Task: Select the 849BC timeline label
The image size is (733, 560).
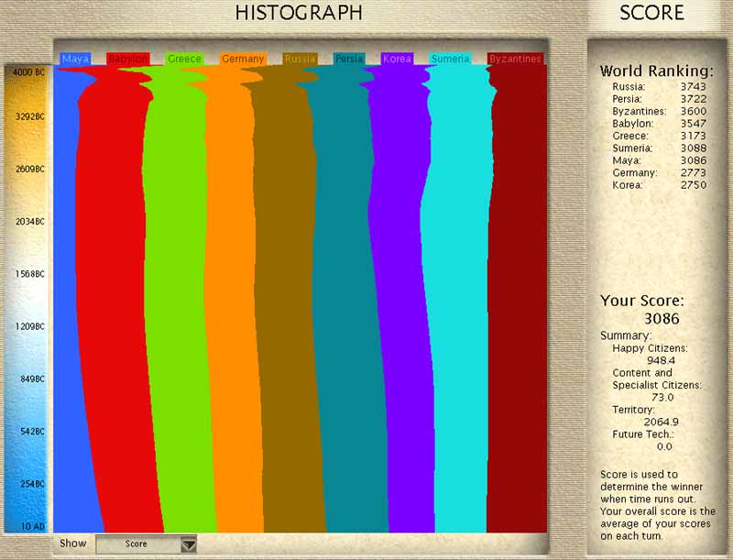Action: [32, 379]
